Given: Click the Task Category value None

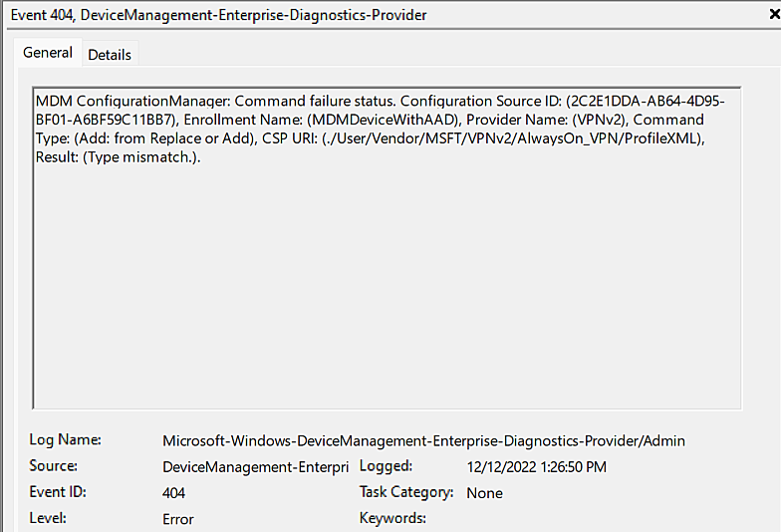Looking at the screenshot, I should coord(484,492).
